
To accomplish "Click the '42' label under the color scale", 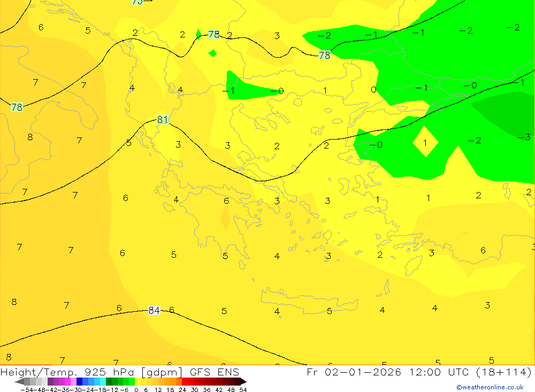I will tap(219, 390).
